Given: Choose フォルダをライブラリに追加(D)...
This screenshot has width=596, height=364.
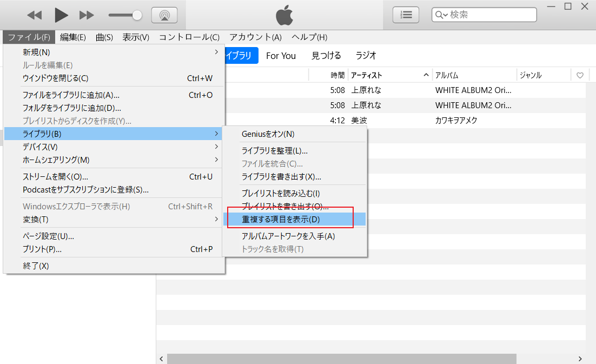Looking at the screenshot, I should (113, 108).
